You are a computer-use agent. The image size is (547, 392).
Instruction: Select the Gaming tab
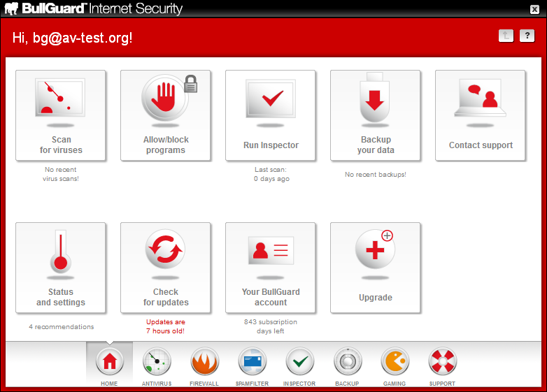point(395,364)
